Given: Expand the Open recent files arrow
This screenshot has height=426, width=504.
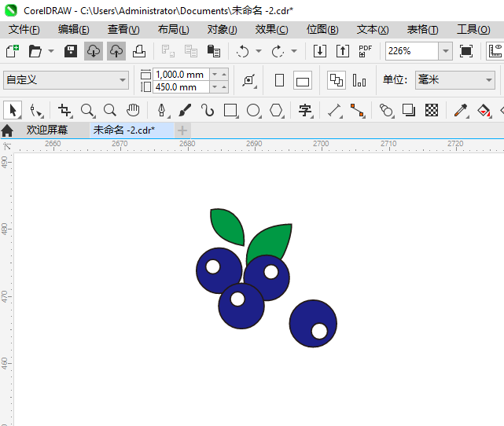Looking at the screenshot, I should point(51,51).
